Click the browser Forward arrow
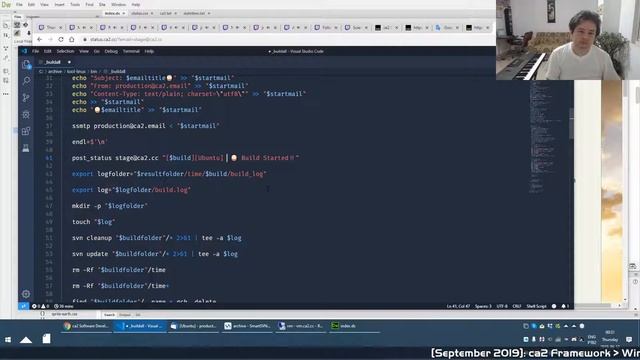The height and width of the screenshot is (360, 640). [50, 40]
